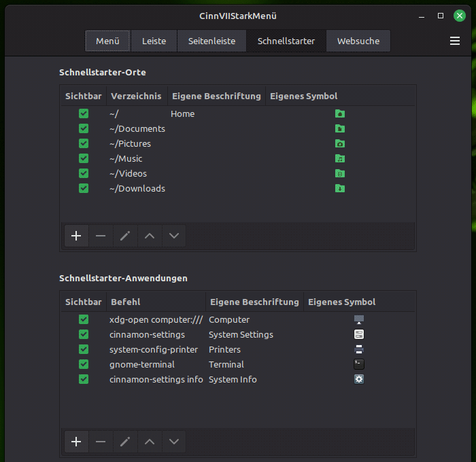Select the system-config-printer command

click(x=154, y=349)
